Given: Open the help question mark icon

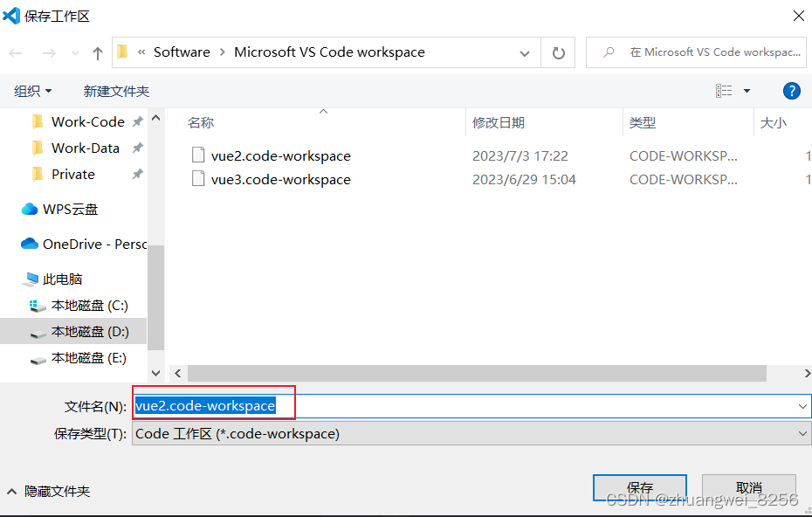Looking at the screenshot, I should coord(792,91).
